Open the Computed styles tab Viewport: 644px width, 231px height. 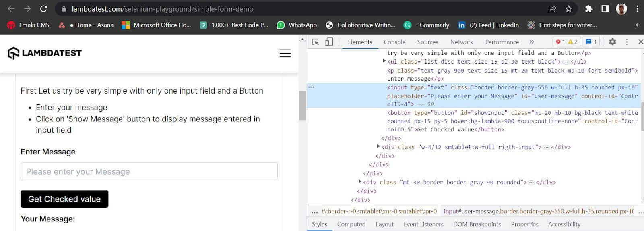pos(351,224)
